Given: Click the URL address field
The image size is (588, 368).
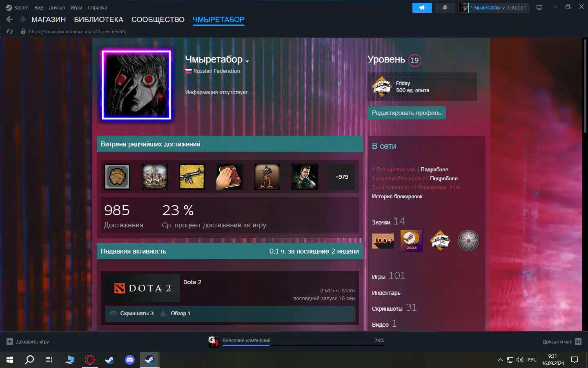Looking at the screenshot, I should pyautogui.click(x=78, y=31).
